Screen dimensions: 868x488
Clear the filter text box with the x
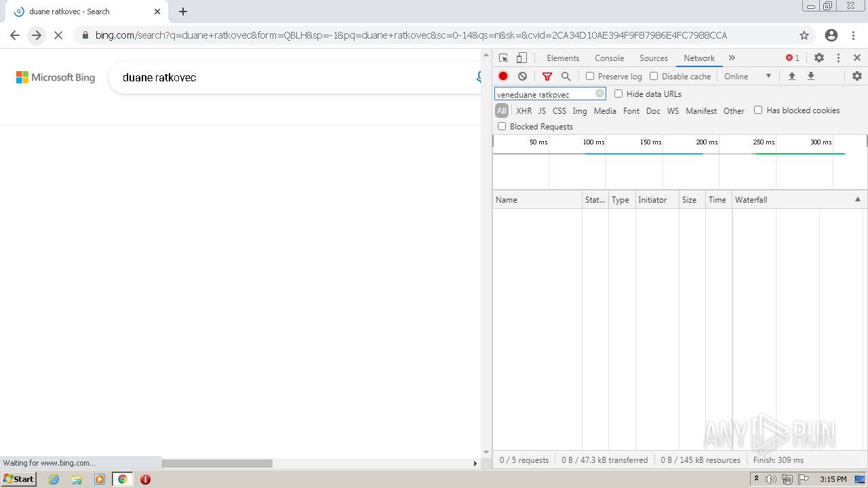(x=599, y=94)
